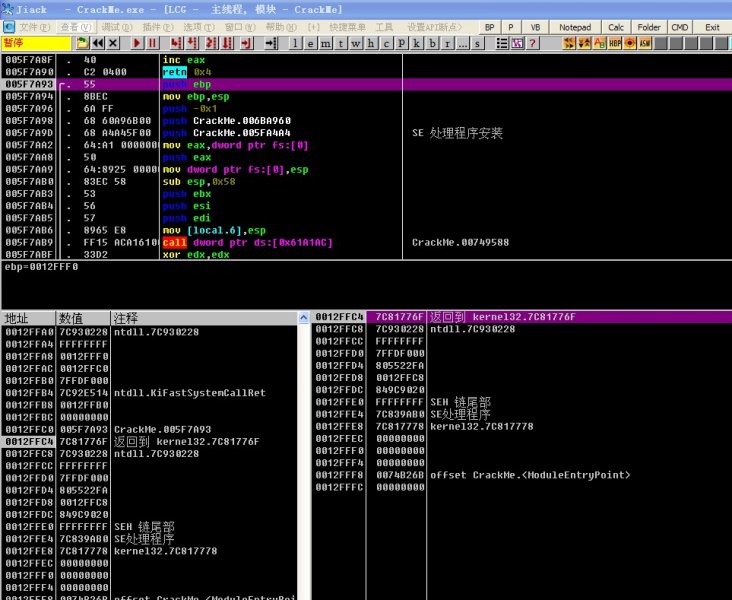Open the 窗口(W) menu
732x600 pixels.
[x=240, y=27]
